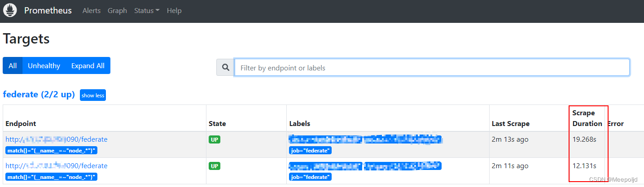
Task: Open the Status dropdown menu
Action: coord(146,11)
